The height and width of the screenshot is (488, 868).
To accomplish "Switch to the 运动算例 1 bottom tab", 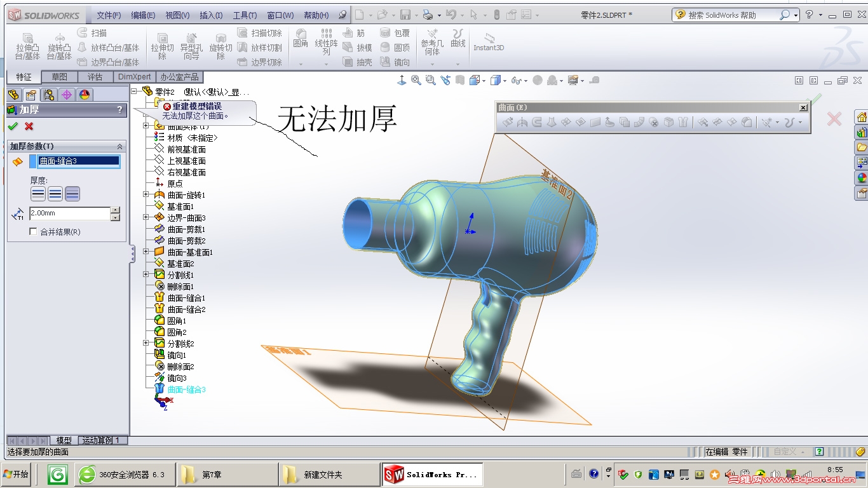I will [x=102, y=440].
